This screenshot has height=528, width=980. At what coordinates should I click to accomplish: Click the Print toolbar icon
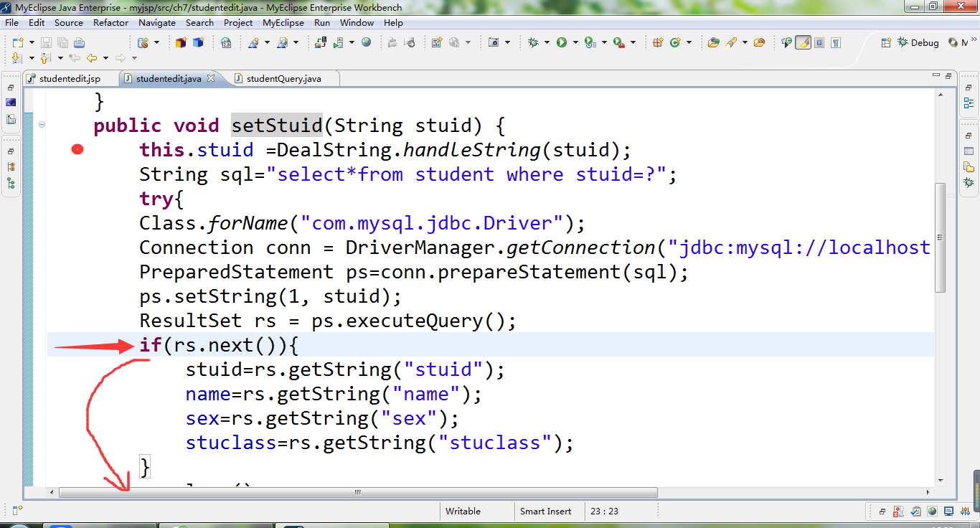point(79,42)
